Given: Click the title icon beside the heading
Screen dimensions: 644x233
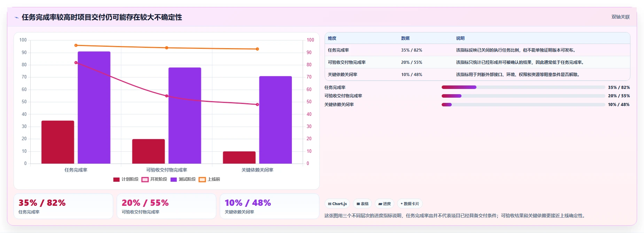Looking at the screenshot, I should pos(16,17).
